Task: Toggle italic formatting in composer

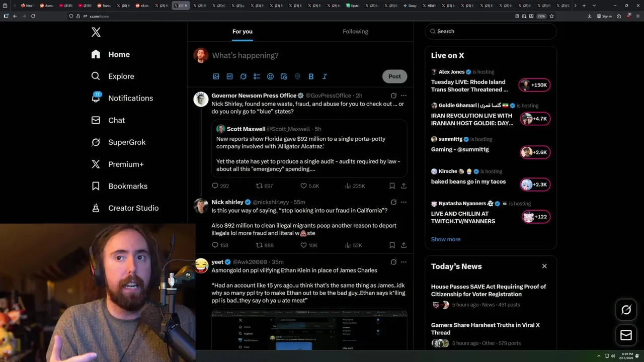Action: [x=325, y=76]
